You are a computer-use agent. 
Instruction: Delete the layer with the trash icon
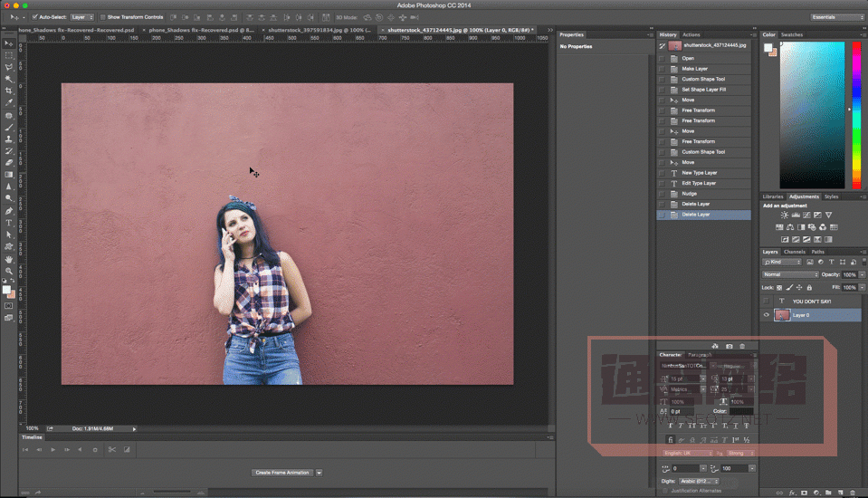point(854,493)
